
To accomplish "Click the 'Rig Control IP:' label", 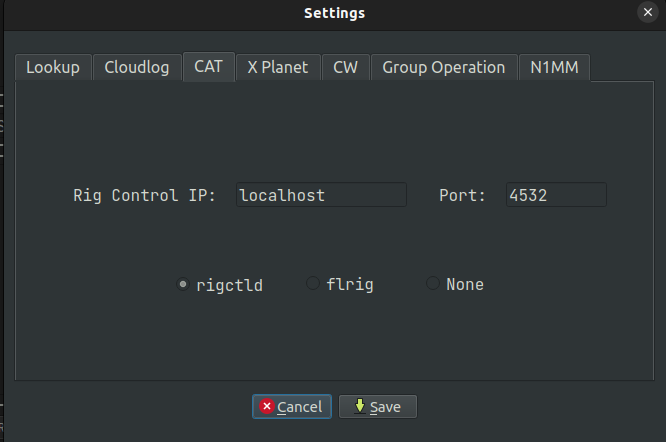I will [144, 195].
